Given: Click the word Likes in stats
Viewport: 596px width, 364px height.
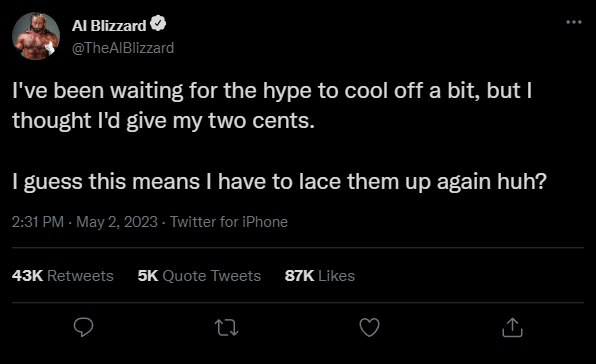Looking at the screenshot, I should tap(336, 275).
